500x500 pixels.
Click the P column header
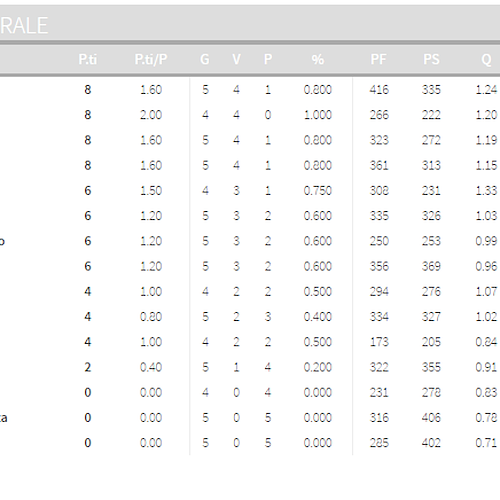click(268, 60)
